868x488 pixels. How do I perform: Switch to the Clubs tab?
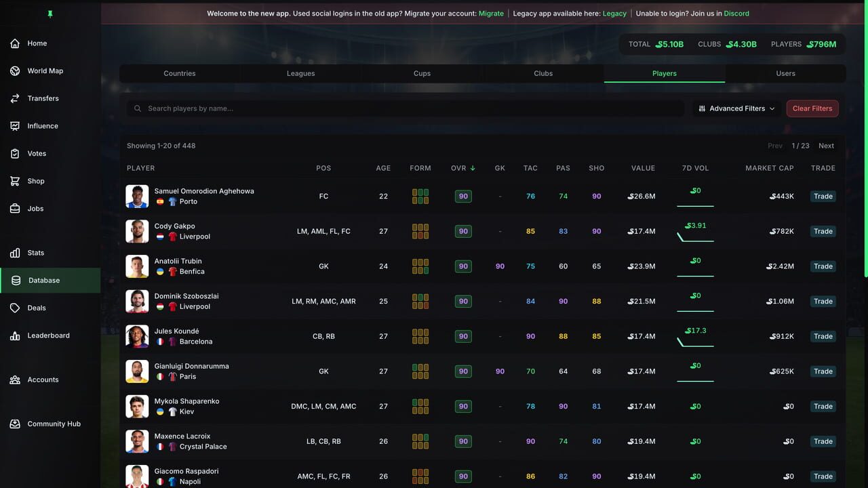click(543, 73)
